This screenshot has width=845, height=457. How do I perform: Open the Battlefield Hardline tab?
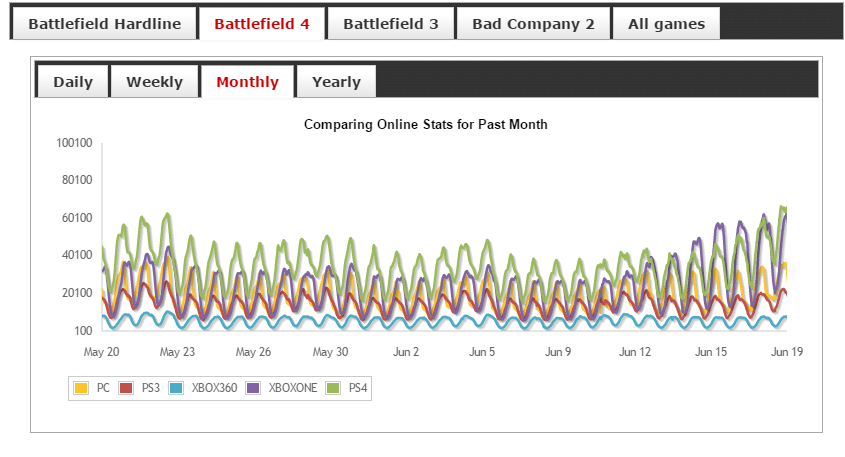pyautogui.click(x=104, y=24)
